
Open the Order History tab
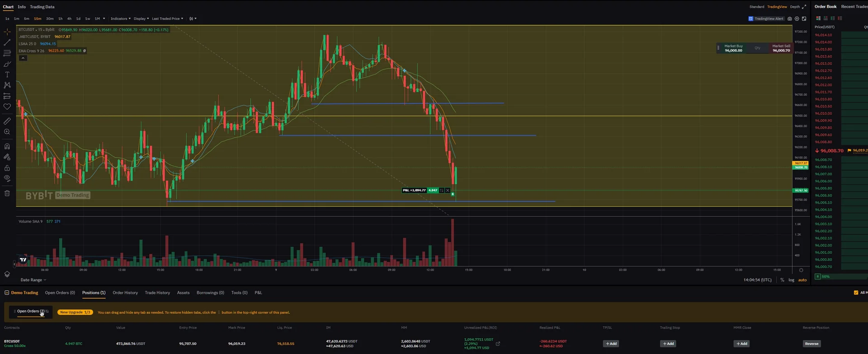[x=125, y=293]
